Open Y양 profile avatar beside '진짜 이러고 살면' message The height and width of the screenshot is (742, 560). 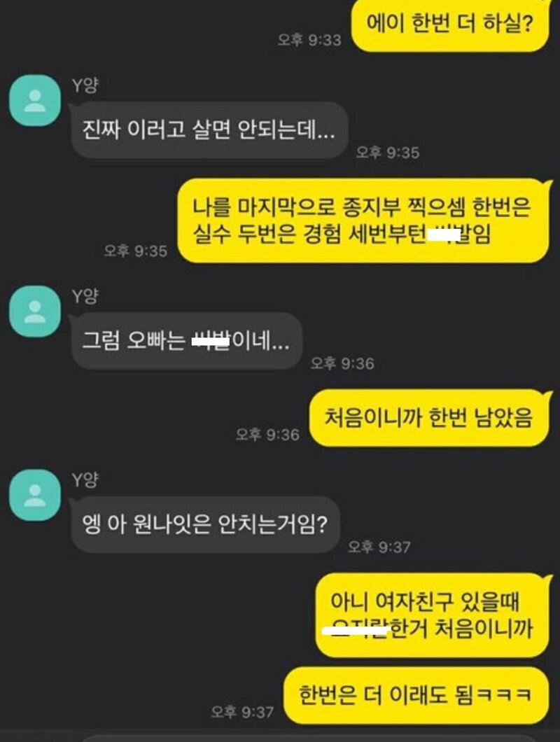click(x=35, y=101)
